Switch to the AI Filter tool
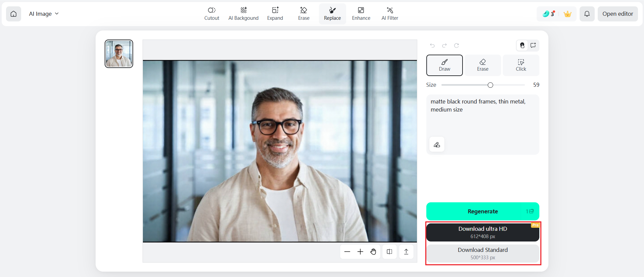This screenshot has height=277, width=644. click(390, 14)
